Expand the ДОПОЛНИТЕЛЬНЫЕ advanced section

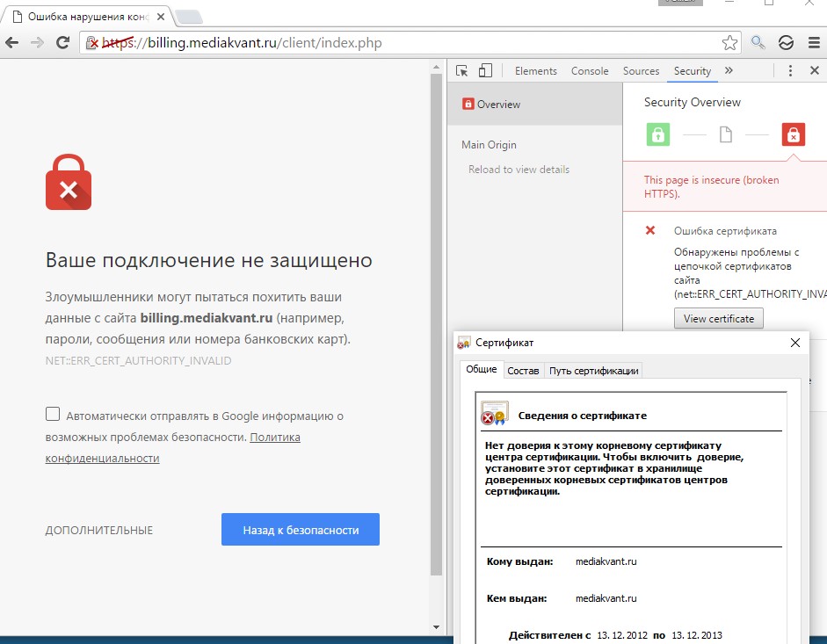(99, 530)
